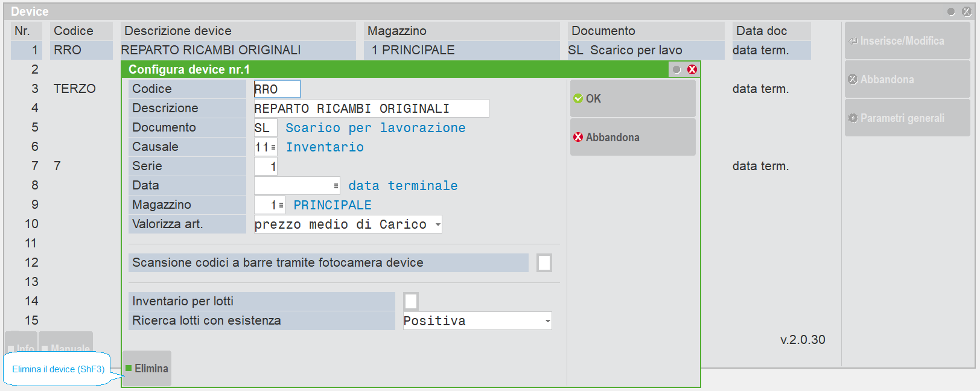Click the grey dot in dialog title bar

tap(676, 69)
